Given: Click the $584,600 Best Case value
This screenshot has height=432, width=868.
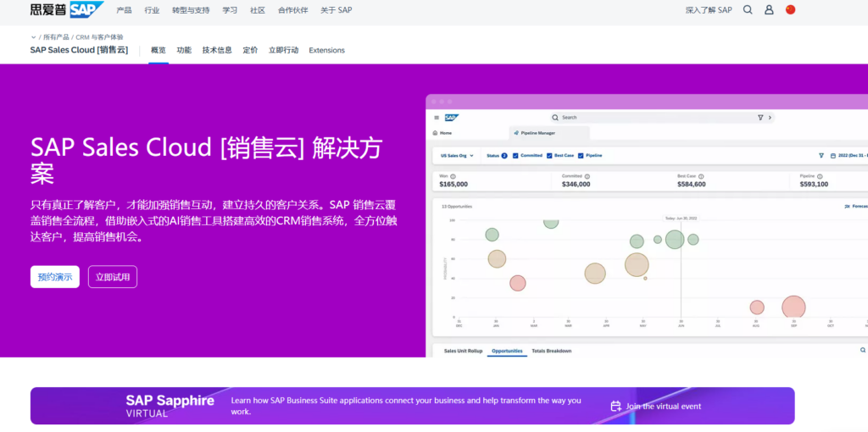Looking at the screenshot, I should point(692,184).
